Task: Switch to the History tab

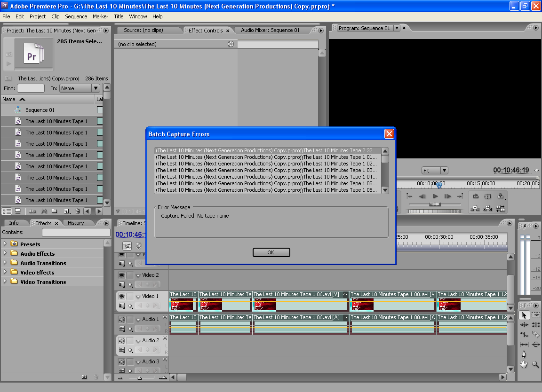Action: pos(76,223)
